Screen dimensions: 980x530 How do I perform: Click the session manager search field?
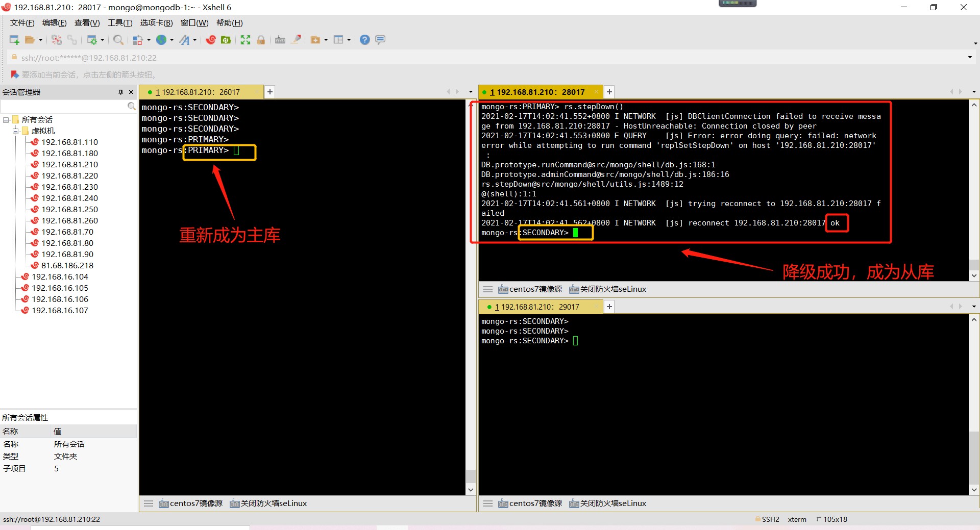point(64,106)
